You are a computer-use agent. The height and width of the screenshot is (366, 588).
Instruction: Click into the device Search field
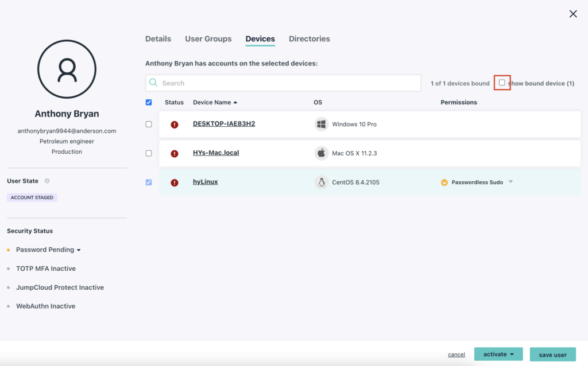tap(287, 83)
